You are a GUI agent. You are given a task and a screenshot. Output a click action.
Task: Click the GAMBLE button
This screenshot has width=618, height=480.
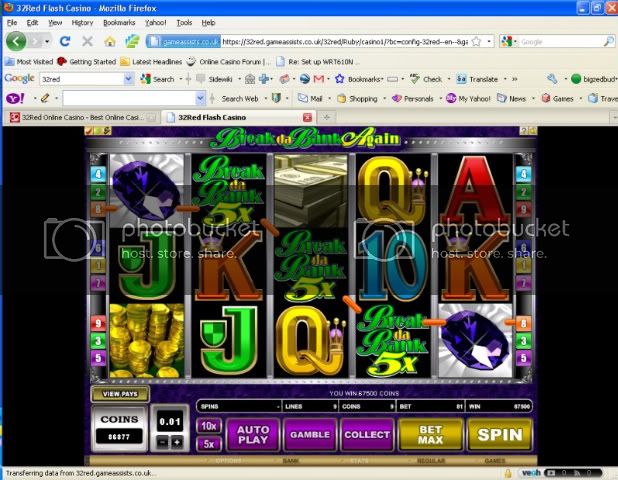(310, 435)
